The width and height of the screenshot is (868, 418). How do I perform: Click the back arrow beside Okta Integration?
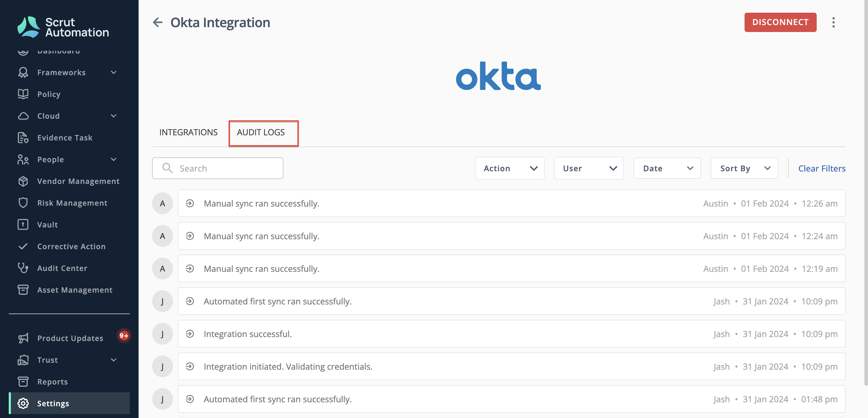(158, 23)
